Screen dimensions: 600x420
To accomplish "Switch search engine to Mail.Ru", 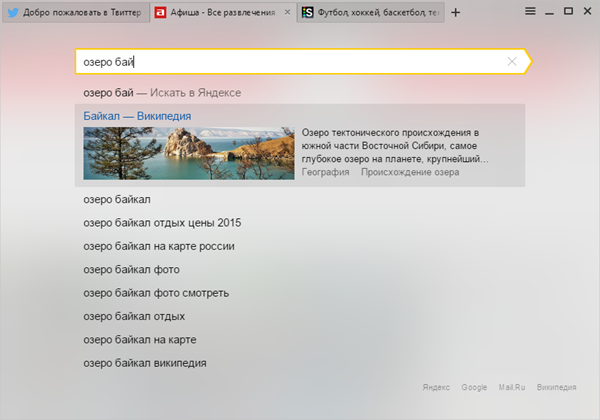I will tap(512, 387).
